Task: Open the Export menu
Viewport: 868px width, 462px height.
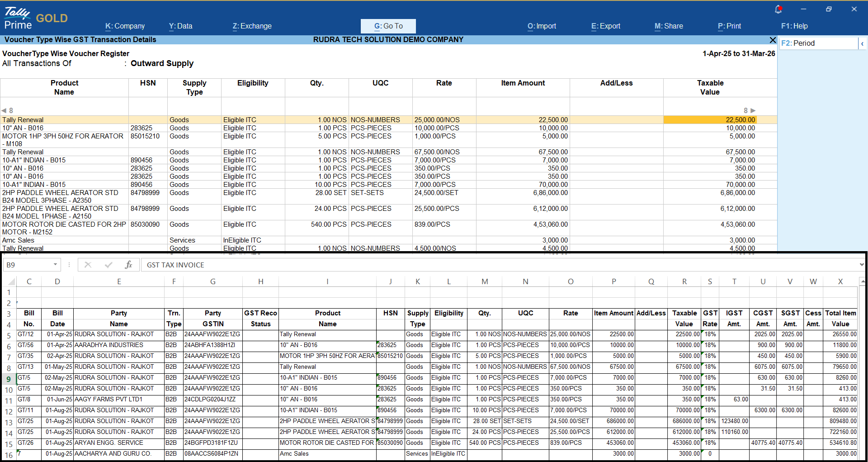Action: (x=605, y=26)
